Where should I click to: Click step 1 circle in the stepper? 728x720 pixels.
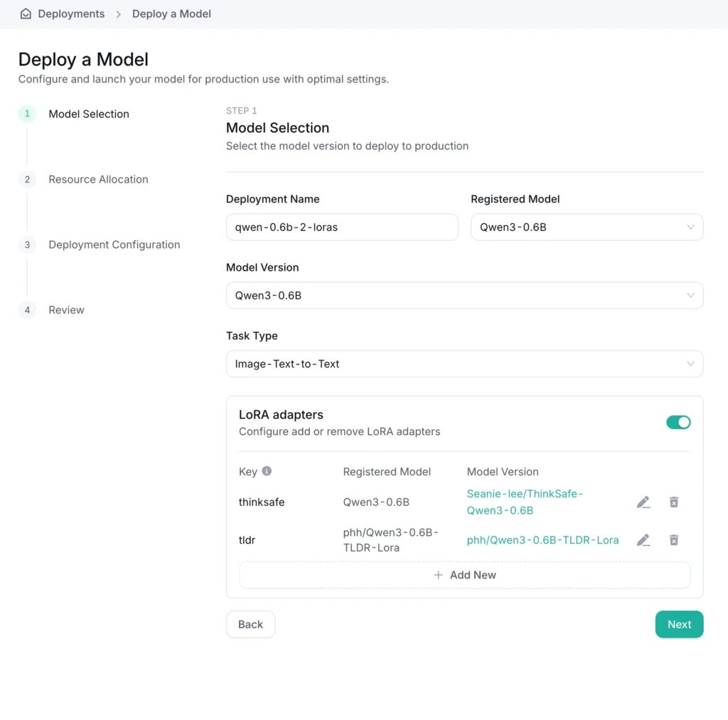[x=27, y=114]
